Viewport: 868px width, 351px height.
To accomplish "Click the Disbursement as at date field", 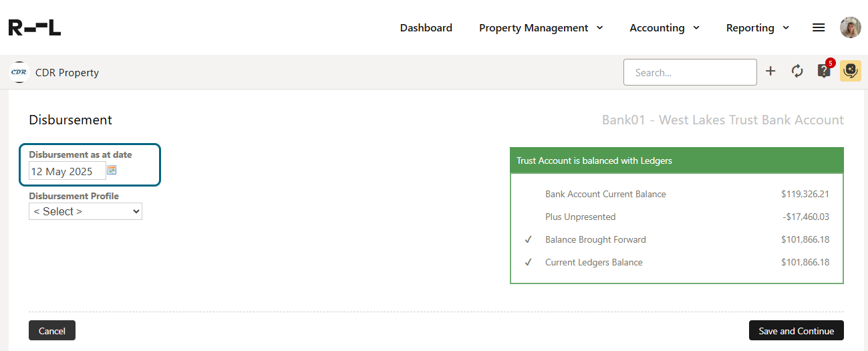I will [67, 171].
